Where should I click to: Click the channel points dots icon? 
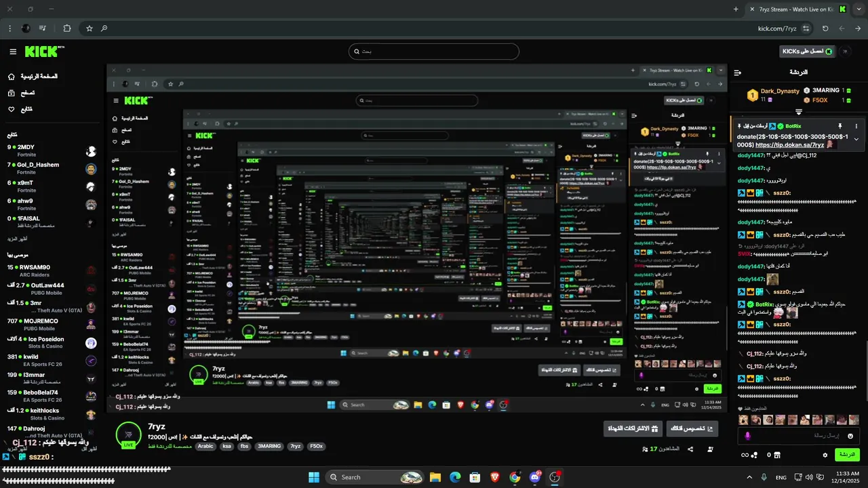pos(753,455)
